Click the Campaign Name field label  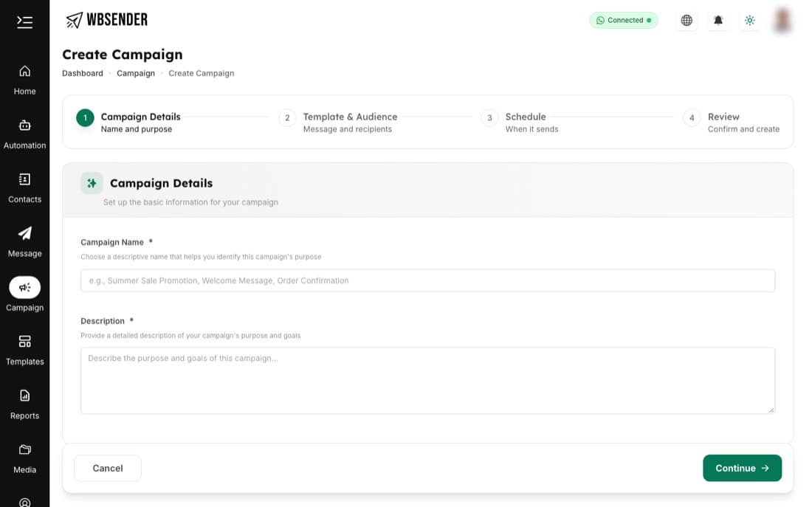[x=112, y=242]
